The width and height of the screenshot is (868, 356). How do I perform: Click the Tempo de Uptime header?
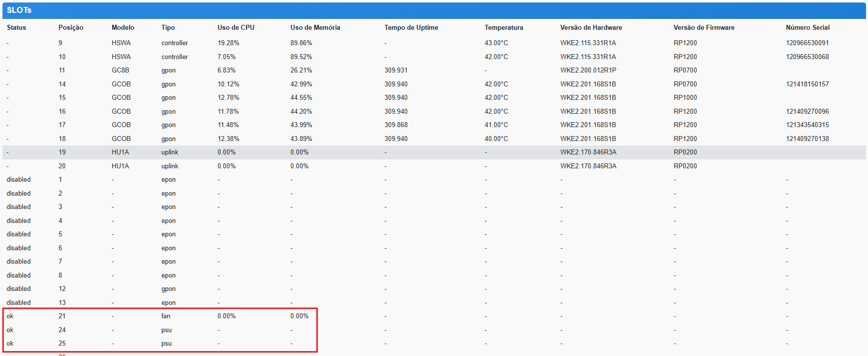click(411, 28)
